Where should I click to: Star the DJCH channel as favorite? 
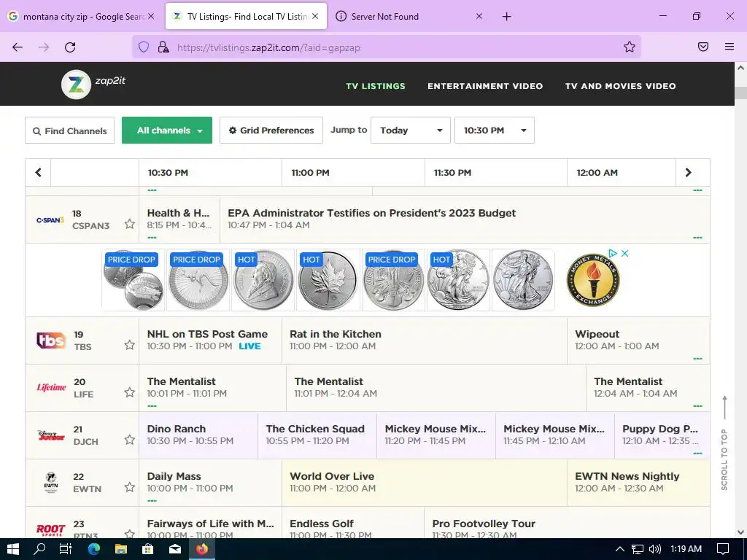tap(130, 440)
